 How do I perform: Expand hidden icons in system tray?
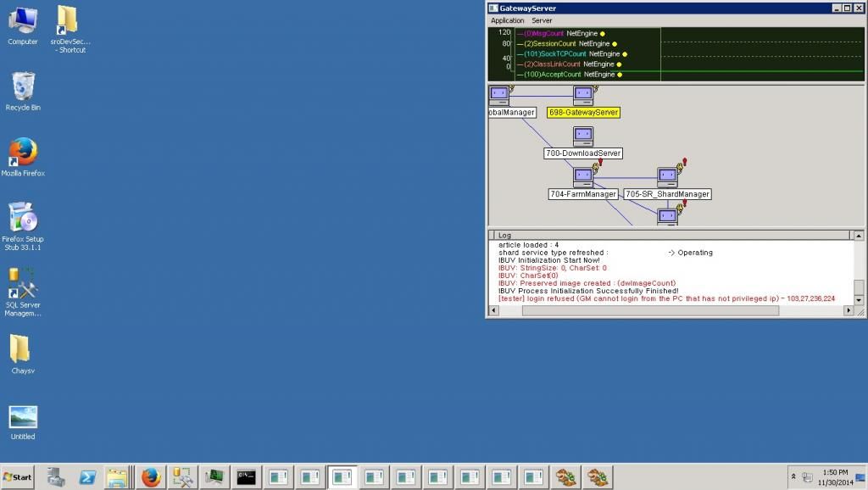pyautogui.click(x=793, y=477)
